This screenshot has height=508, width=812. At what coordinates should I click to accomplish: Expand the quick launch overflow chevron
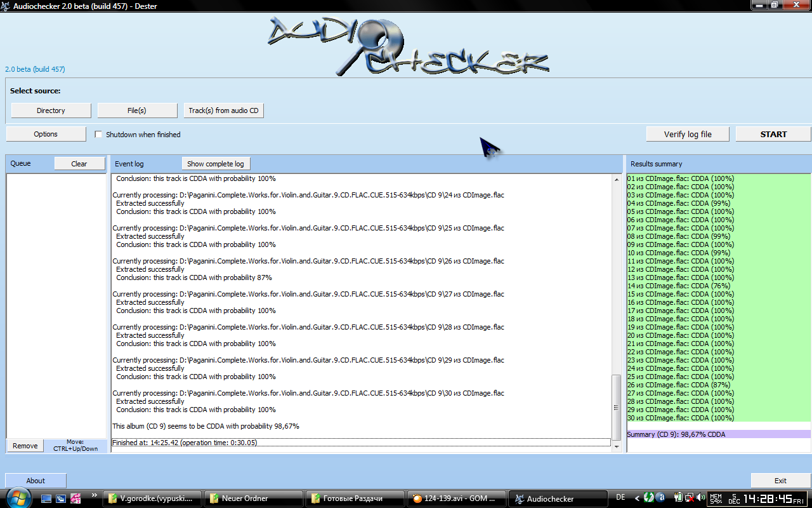click(95, 495)
